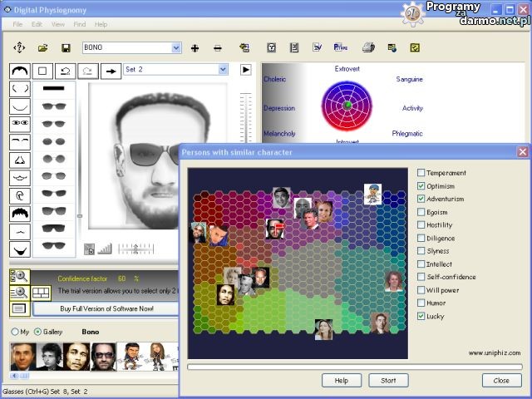Viewport: 532px width, 399px height.
Task: Pick the eyebrows facial feature icon
Action: click(20, 141)
